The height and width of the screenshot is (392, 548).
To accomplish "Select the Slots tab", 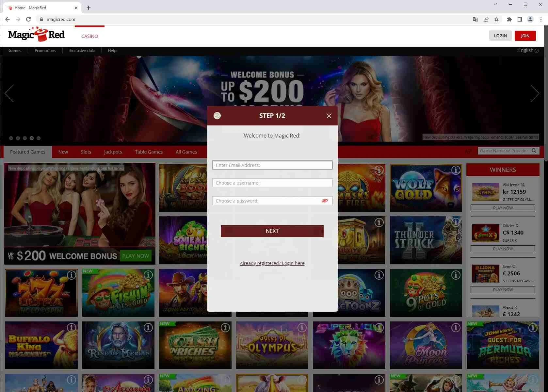I will (x=86, y=152).
